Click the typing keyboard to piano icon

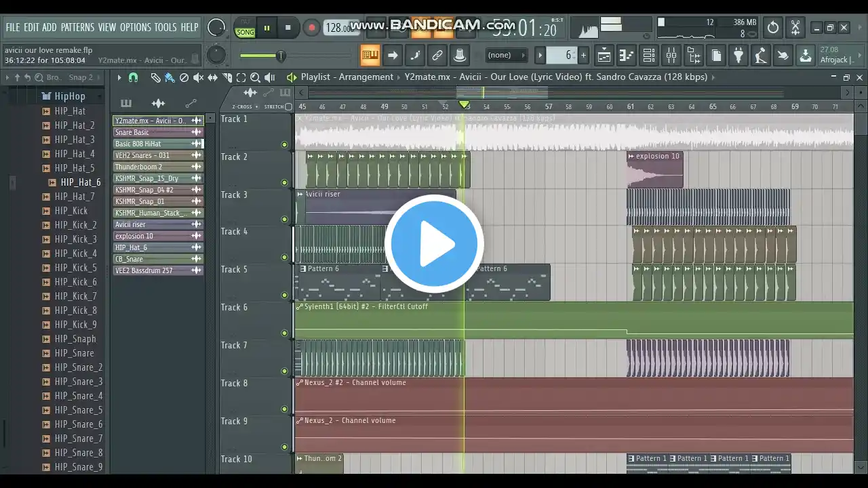370,56
